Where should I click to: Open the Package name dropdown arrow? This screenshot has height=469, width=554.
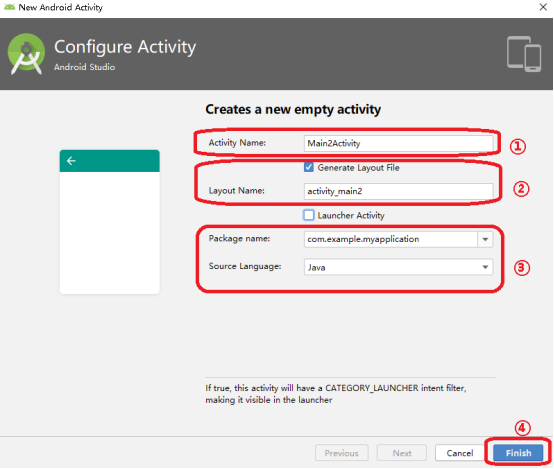click(x=485, y=239)
